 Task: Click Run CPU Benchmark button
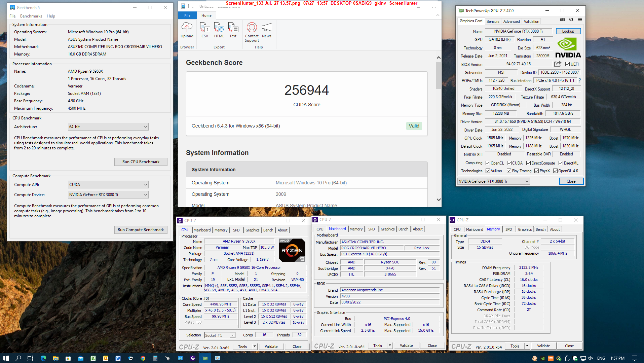click(x=141, y=162)
